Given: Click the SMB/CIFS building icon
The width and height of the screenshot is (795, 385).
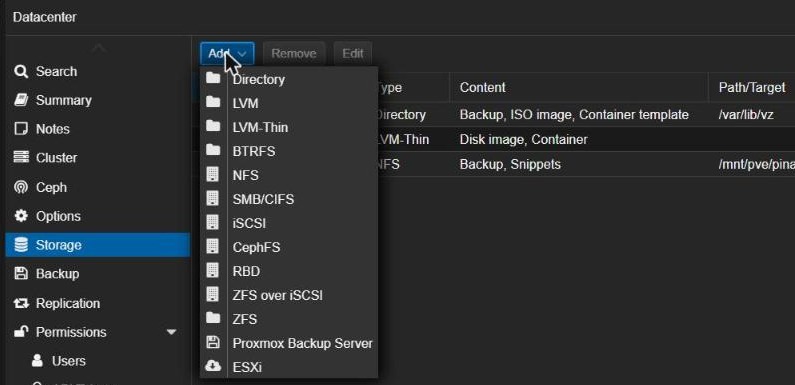Looking at the screenshot, I should (x=213, y=198).
